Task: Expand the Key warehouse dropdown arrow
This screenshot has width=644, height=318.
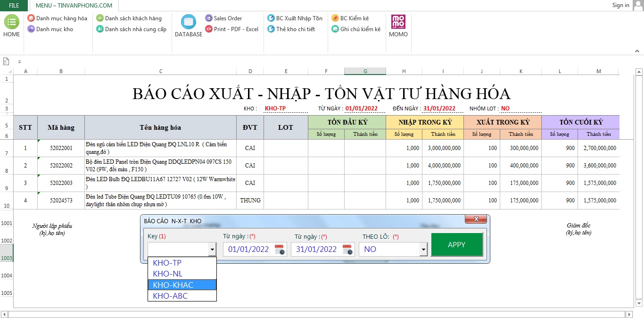Action: pos(212,249)
